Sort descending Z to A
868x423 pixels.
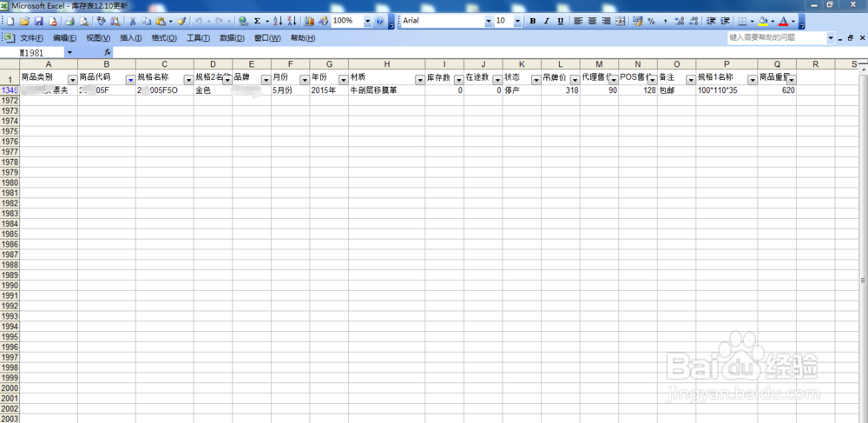(292, 21)
